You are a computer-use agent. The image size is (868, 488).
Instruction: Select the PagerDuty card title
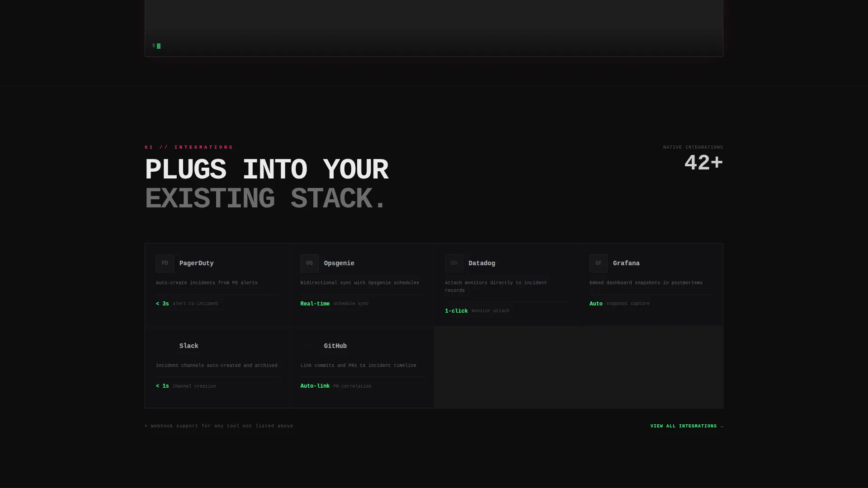[x=197, y=263]
